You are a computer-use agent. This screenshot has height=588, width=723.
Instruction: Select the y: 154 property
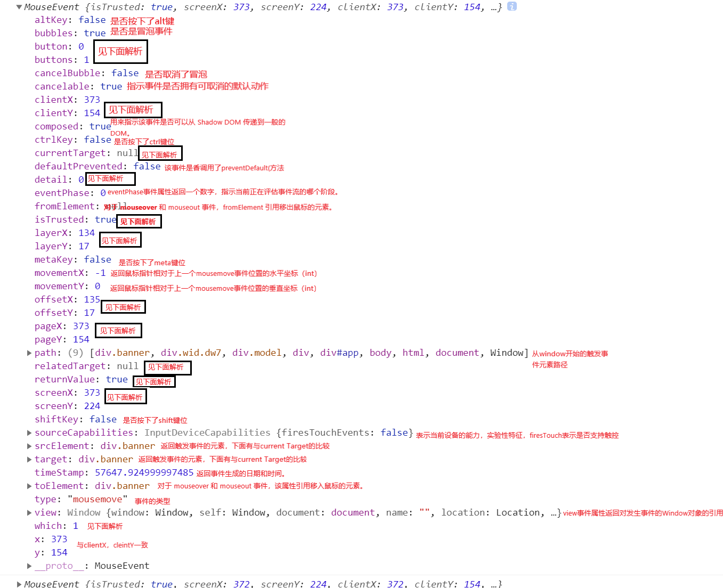point(51,552)
